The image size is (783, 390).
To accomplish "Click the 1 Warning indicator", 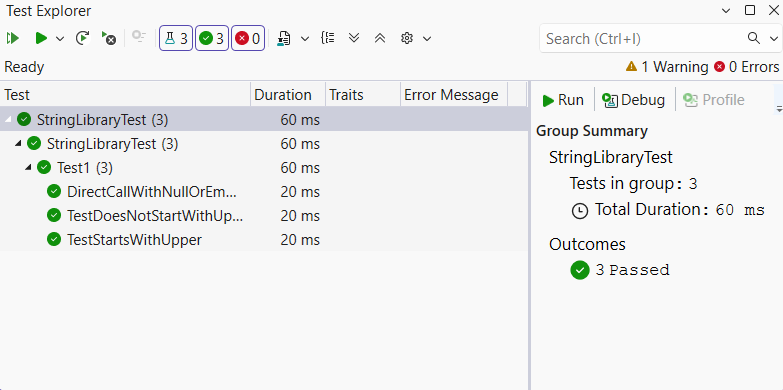I will (x=667, y=67).
